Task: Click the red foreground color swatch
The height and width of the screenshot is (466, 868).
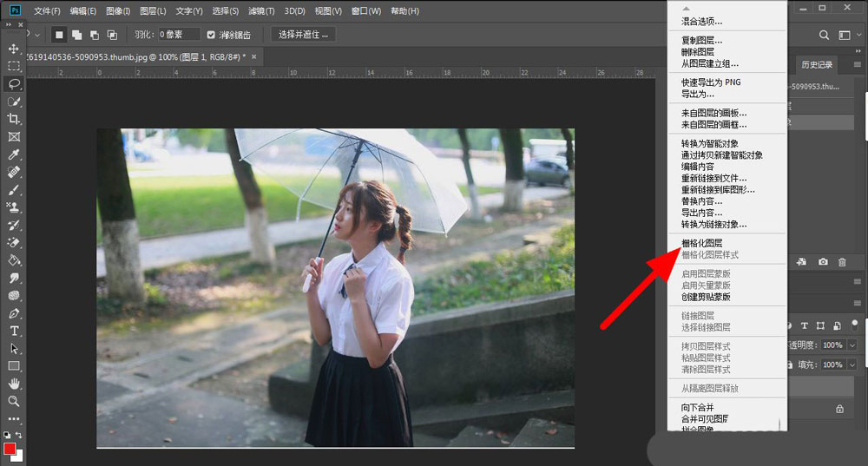Action: (9, 449)
